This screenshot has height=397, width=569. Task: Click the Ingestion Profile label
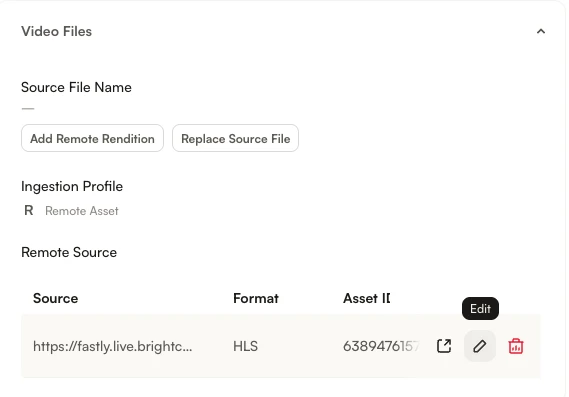[72, 187]
